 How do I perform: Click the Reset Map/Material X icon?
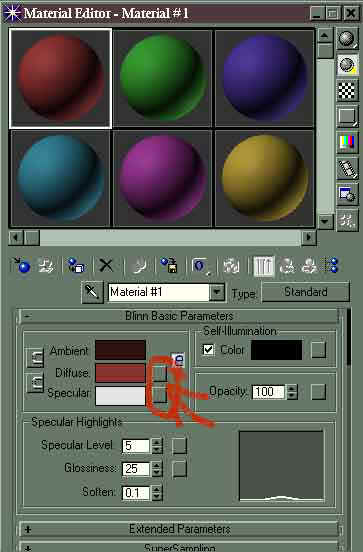coord(106,266)
